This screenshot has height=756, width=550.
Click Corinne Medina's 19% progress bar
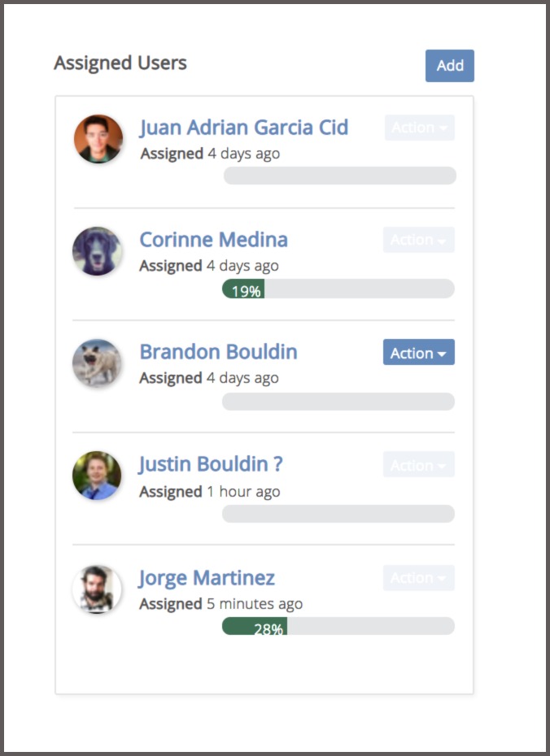(x=338, y=289)
